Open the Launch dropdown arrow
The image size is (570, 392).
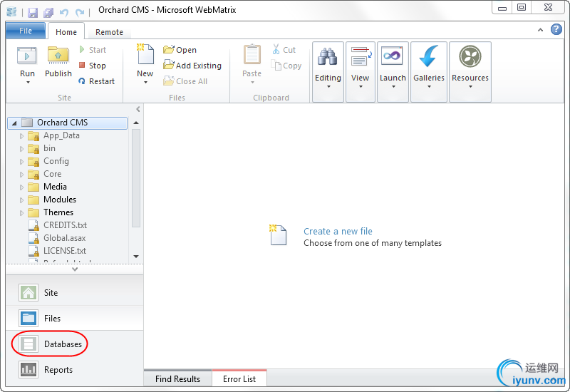point(393,86)
